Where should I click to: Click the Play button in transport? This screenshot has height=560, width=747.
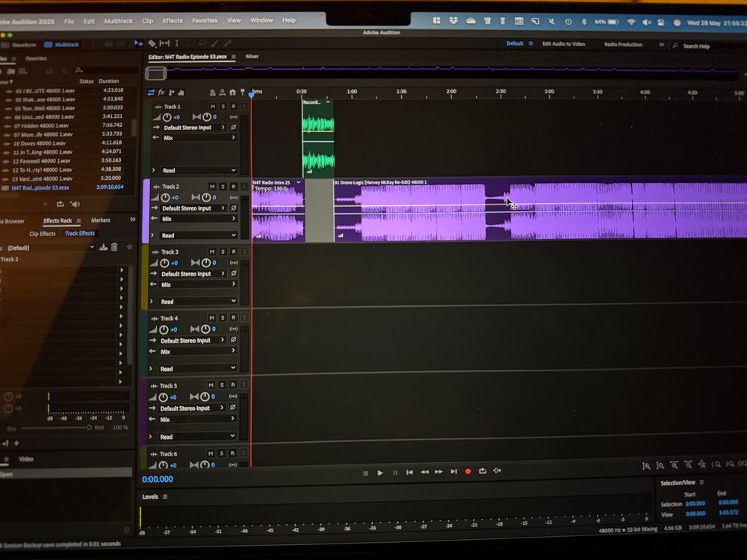click(x=380, y=473)
